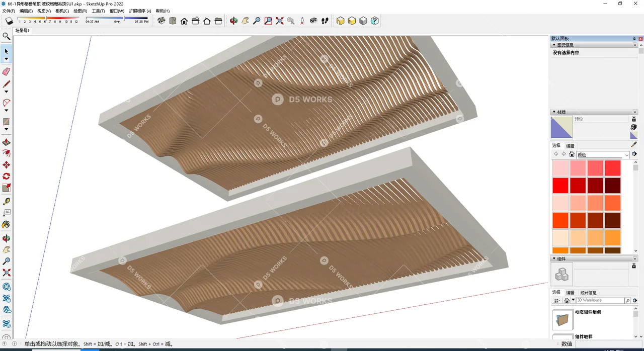Viewport: 644px width, 351px height.
Task: Select the Eraser tool in the left toolbar
Action: [7, 71]
